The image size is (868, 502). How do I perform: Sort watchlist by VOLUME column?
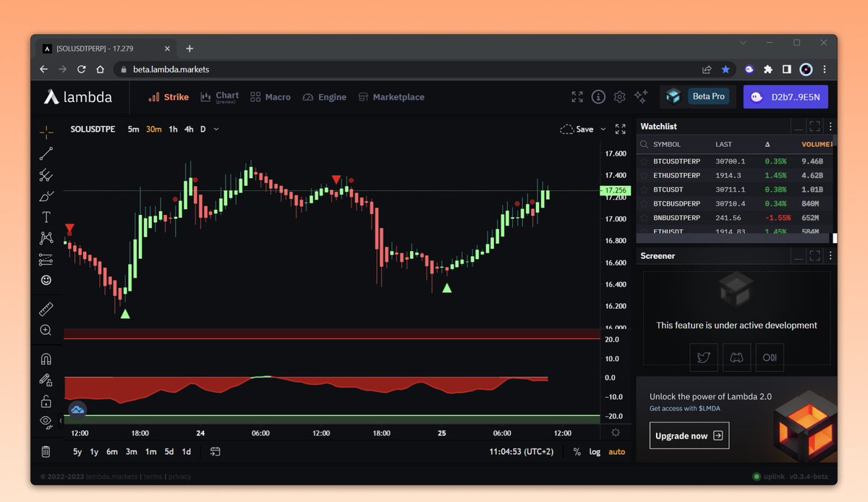[816, 145]
